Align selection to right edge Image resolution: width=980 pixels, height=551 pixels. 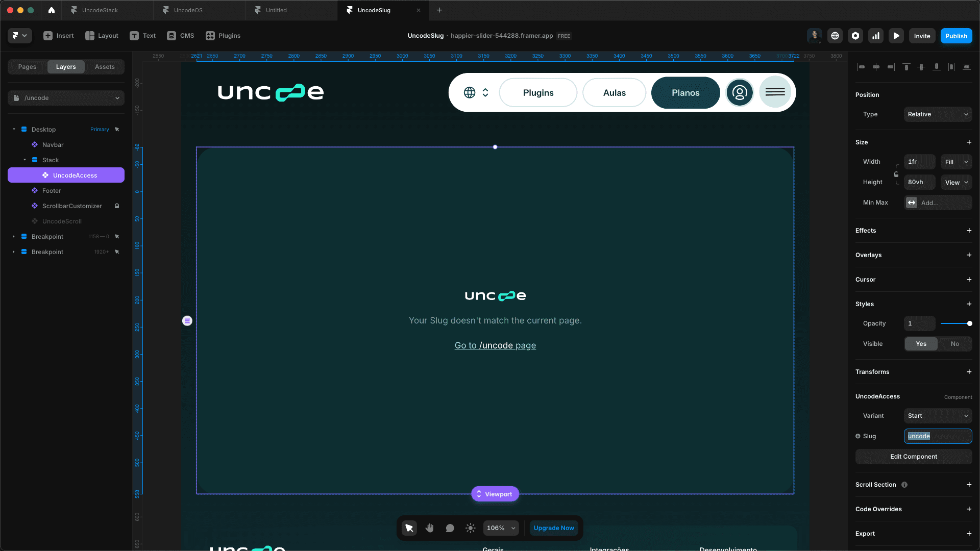pyautogui.click(x=891, y=67)
